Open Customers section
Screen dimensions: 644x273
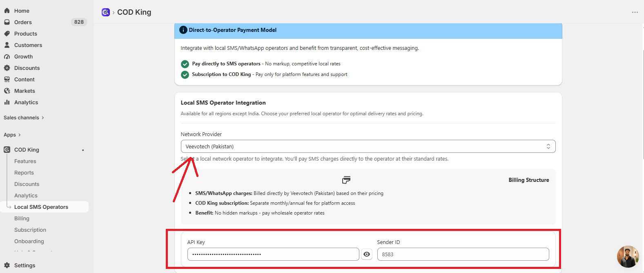point(28,45)
